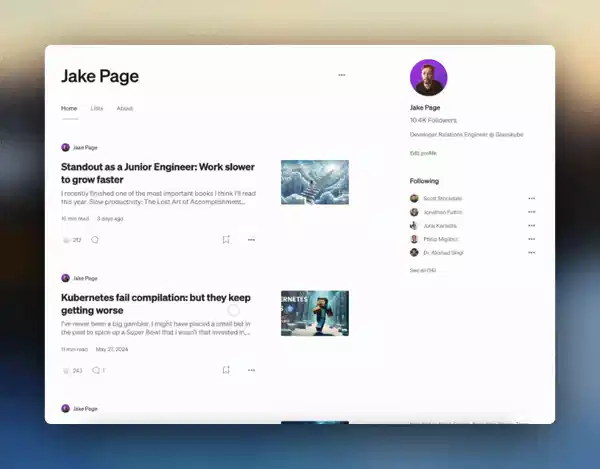Image resolution: width=600 pixels, height=469 pixels.
Task: Open comments on Kubernetes fail compilation article
Action: (x=96, y=370)
